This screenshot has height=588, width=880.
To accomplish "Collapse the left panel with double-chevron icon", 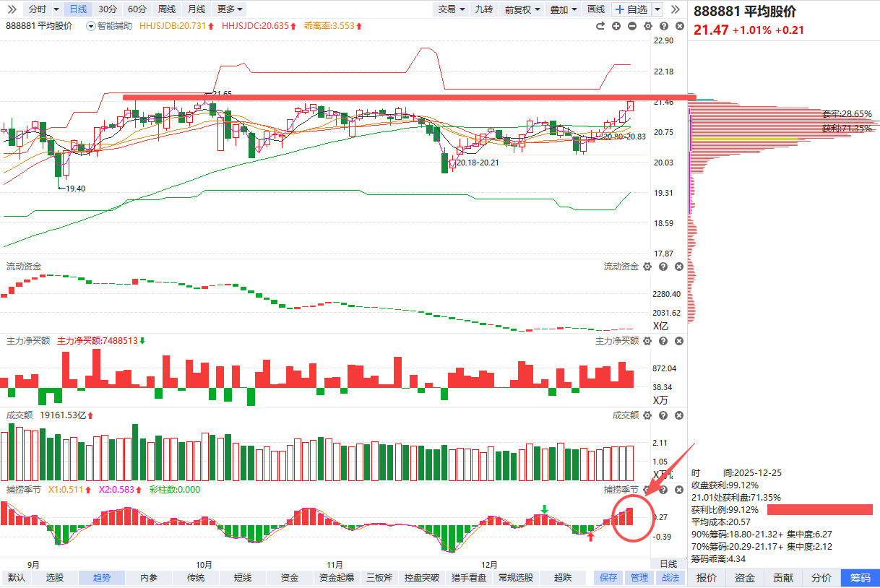I will point(10,9).
